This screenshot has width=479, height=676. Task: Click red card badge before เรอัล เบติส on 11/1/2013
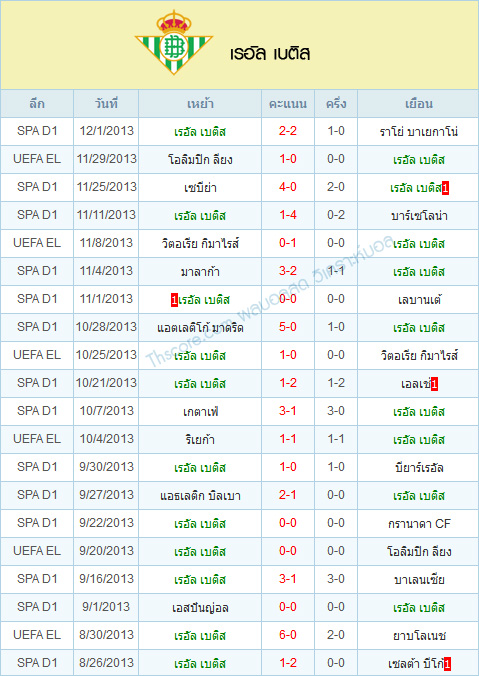click(x=174, y=300)
